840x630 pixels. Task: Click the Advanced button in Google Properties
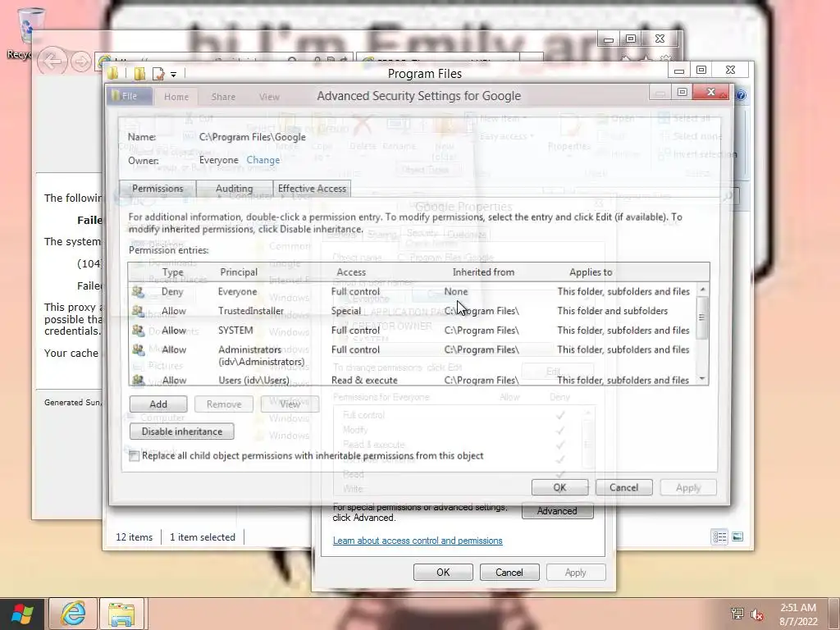[557, 511]
